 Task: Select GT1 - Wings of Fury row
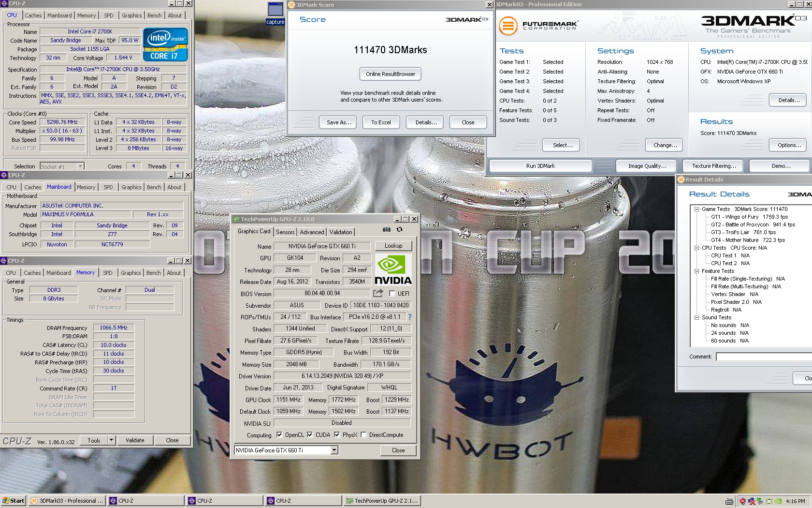point(749,217)
